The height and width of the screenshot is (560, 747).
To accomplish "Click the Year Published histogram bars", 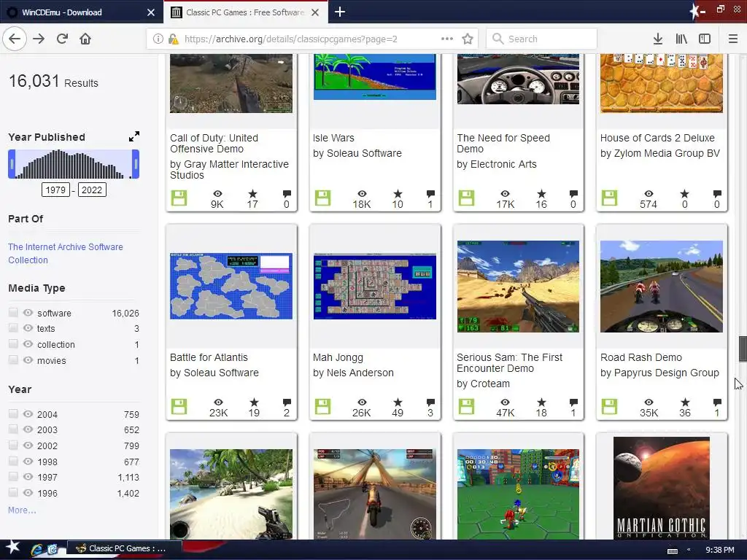I will tap(74, 164).
